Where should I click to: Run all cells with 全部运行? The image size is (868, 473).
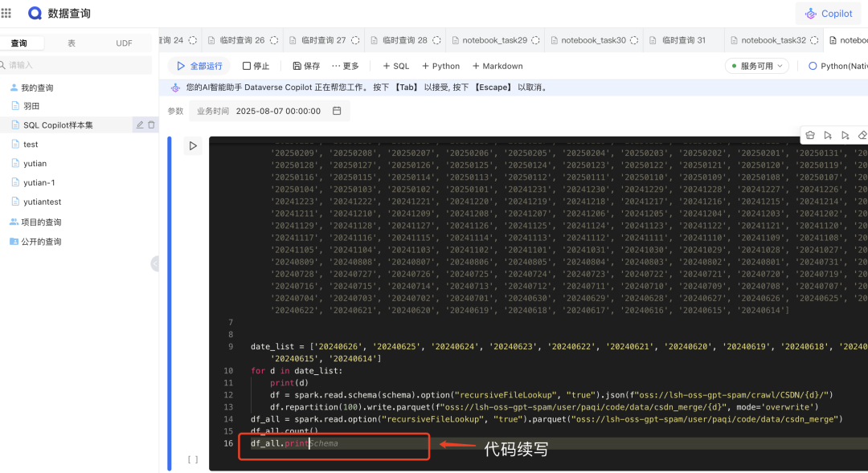pos(199,67)
